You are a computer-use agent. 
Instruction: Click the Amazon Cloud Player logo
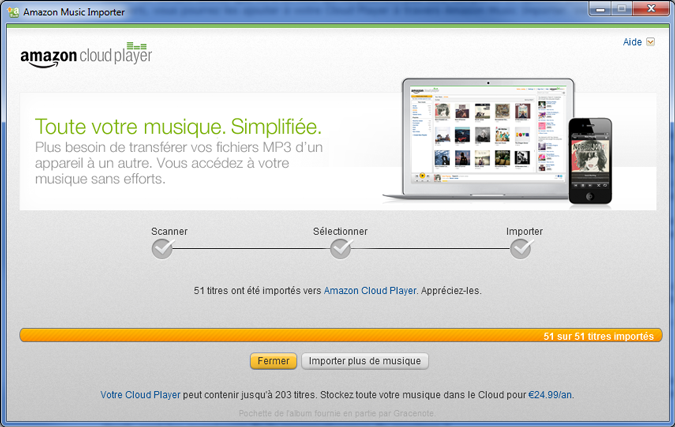[84, 55]
